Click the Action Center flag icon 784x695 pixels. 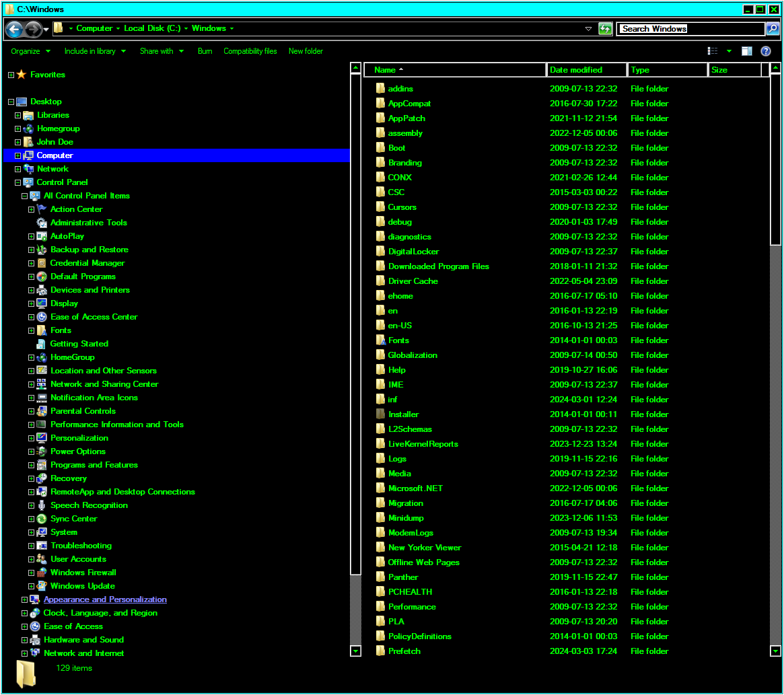pyautogui.click(x=42, y=209)
